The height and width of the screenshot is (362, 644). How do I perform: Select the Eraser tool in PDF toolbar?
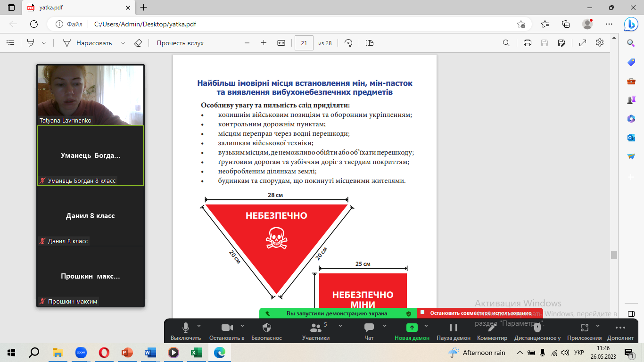pos(138,43)
